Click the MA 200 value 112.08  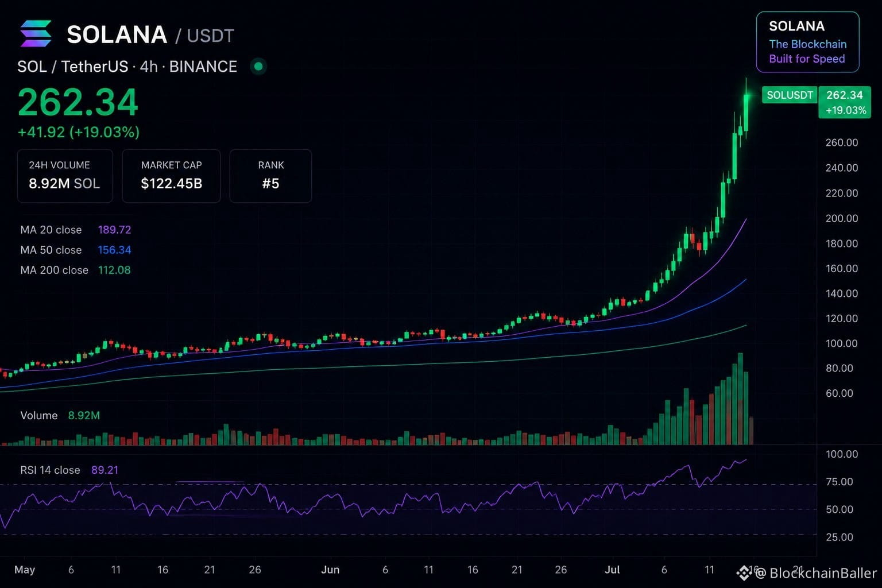click(114, 270)
